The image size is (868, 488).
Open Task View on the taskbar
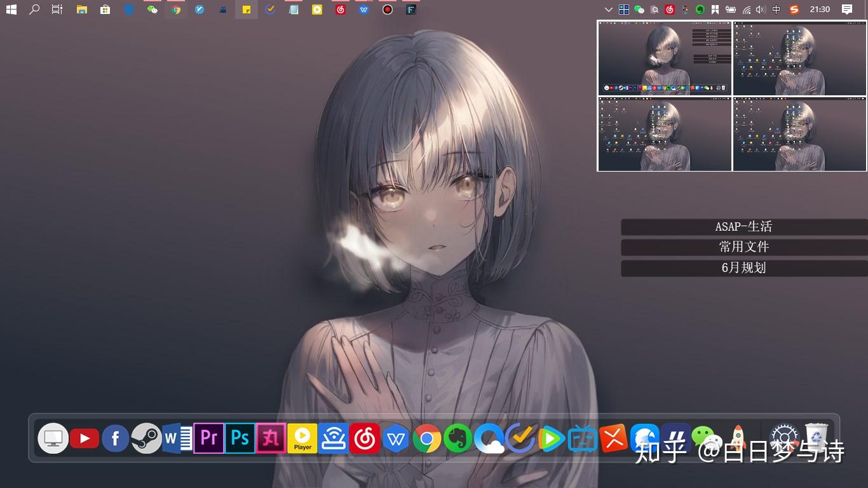(57, 10)
